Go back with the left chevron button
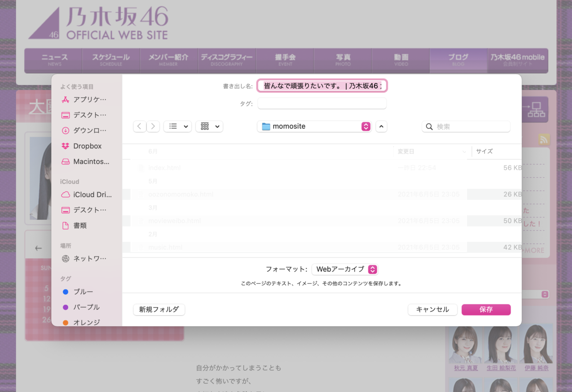The width and height of the screenshot is (572, 392). coord(139,126)
